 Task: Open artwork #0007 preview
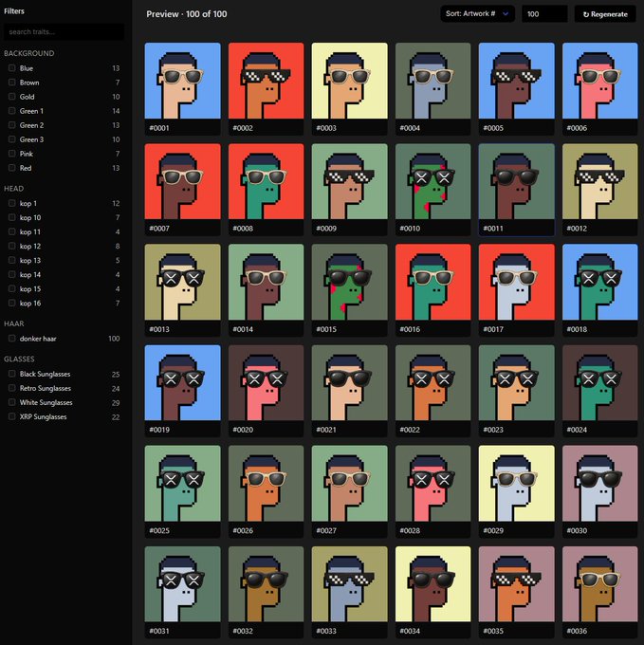pyautogui.click(x=183, y=181)
